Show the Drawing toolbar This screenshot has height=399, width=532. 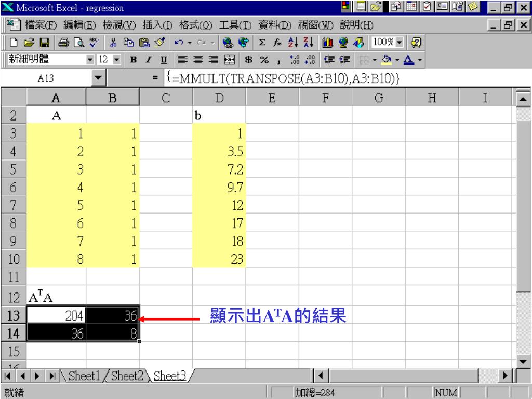point(358,43)
